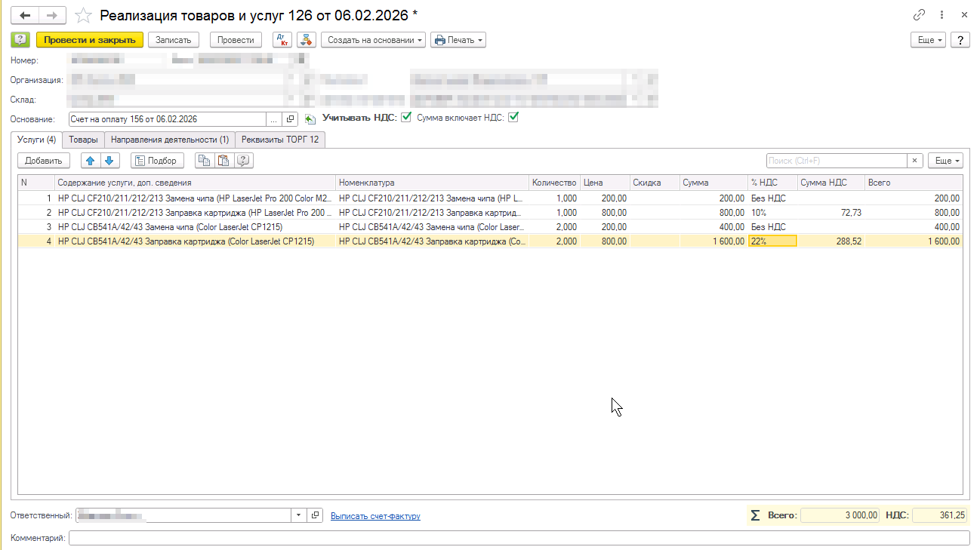This screenshot has height=550, width=980.
Task: Move row down with blue down arrow
Action: (x=109, y=161)
